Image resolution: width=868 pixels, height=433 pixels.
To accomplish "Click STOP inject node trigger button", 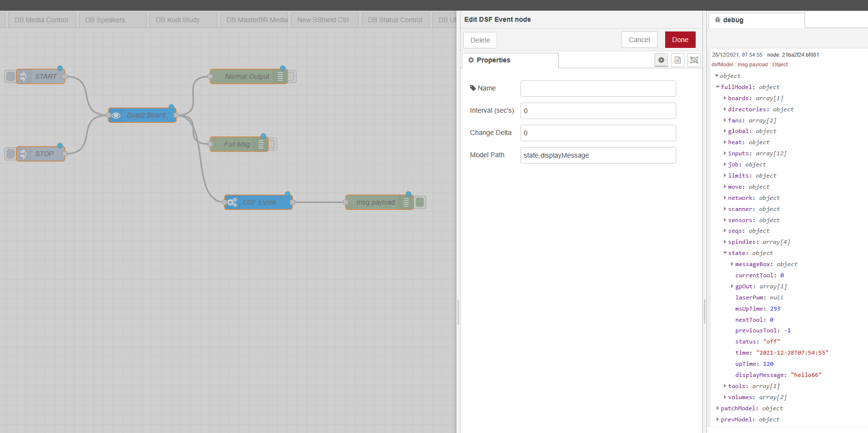I will (11, 154).
